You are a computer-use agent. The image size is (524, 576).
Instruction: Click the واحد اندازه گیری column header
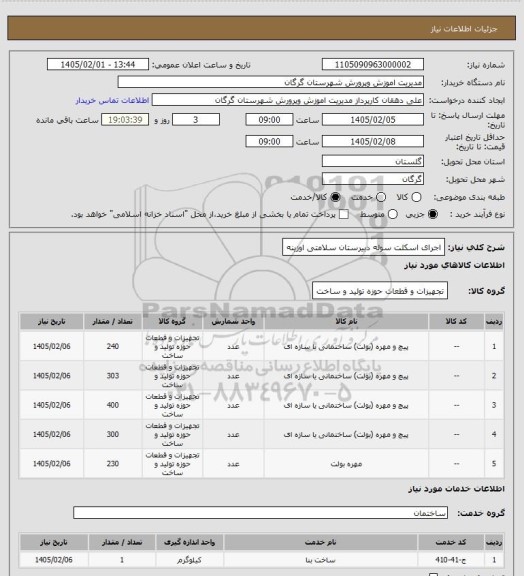click(189, 542)
